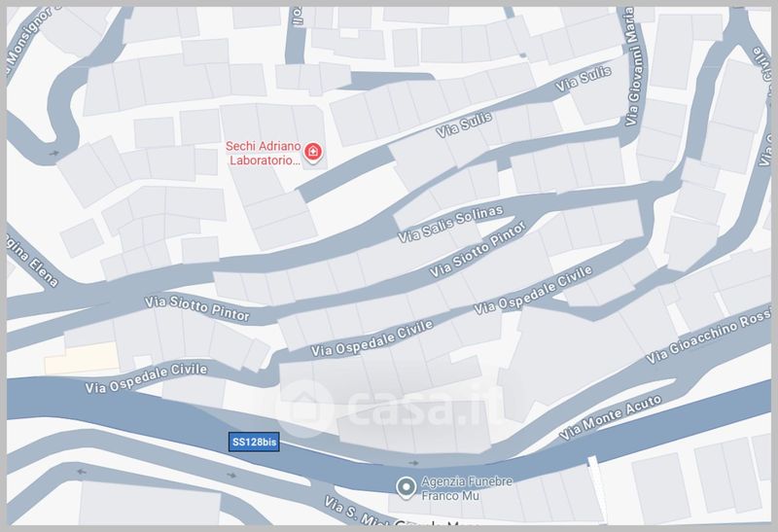
Task: Click the Via Gioacchino Rossi street label
Action: click(709, 336)
